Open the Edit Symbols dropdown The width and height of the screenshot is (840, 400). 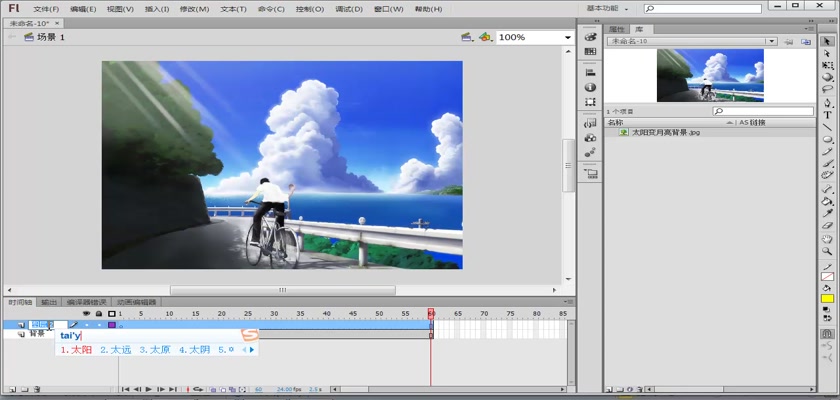coord(485,37)
